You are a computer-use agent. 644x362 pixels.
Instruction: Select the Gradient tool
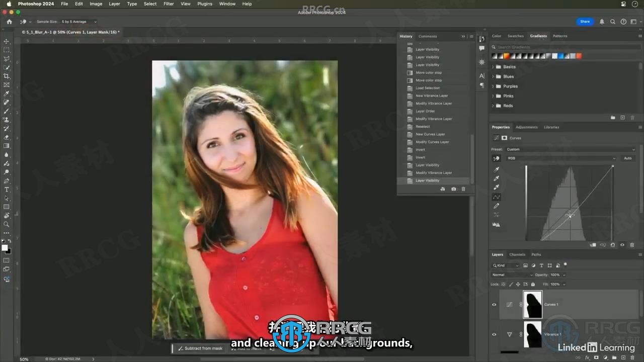click(7, 146)
